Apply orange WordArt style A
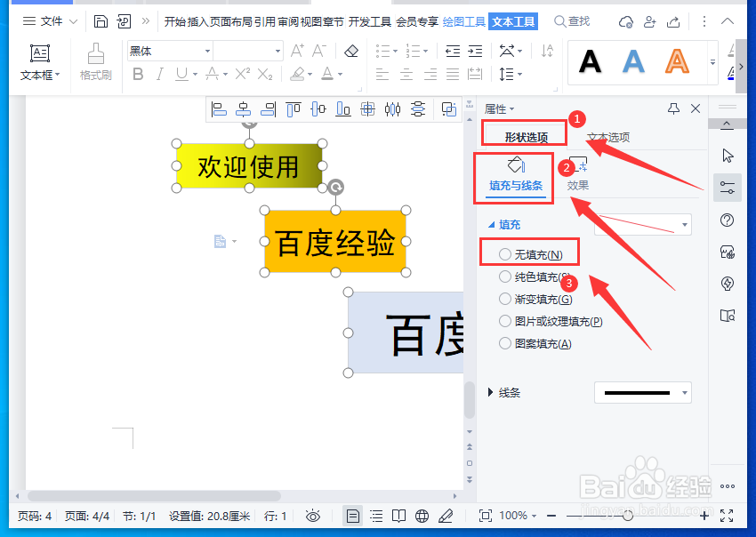The height and width of the screenshot is (537, 756). 678,61
